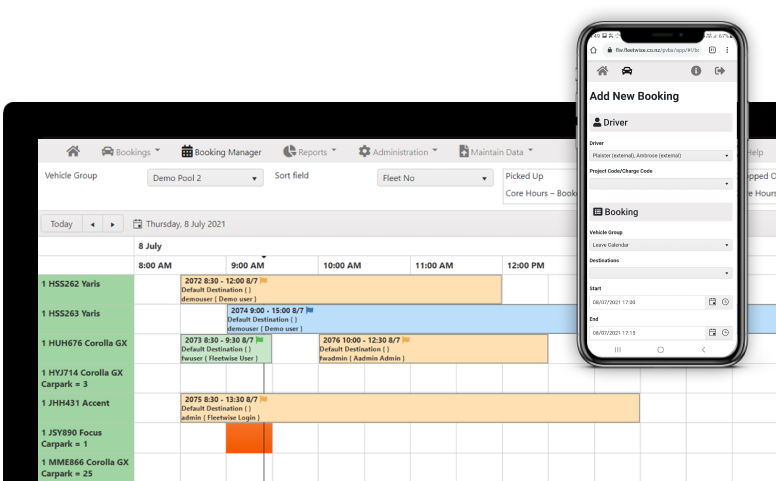Click the Today button
This screenshot has height=481, width=776.
click(x=61, y=224)
